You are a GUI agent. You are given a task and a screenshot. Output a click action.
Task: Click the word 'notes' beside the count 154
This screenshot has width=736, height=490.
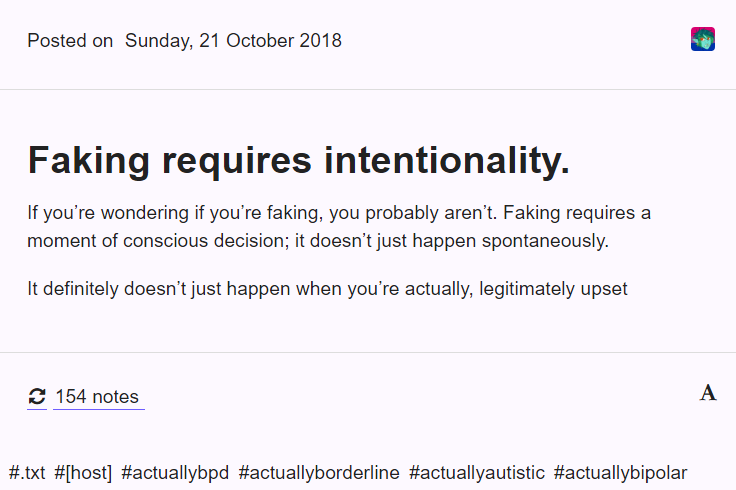pos(115,397)
